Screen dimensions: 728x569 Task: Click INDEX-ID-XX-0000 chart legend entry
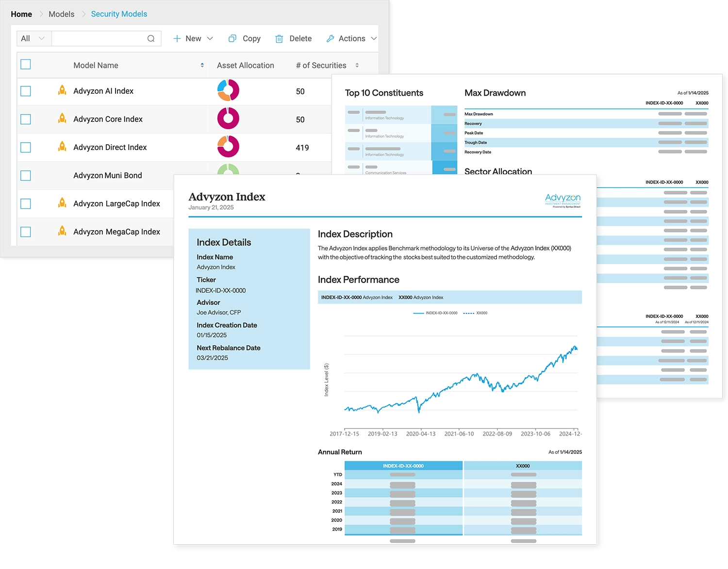435,313
